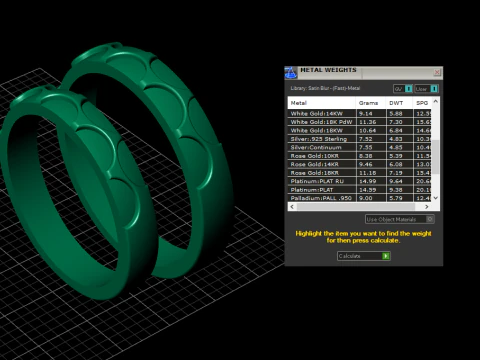This screenshot has width=480, height=360.
Task: Select the Rose Gold:10KR row
Action: coord(360,156)
